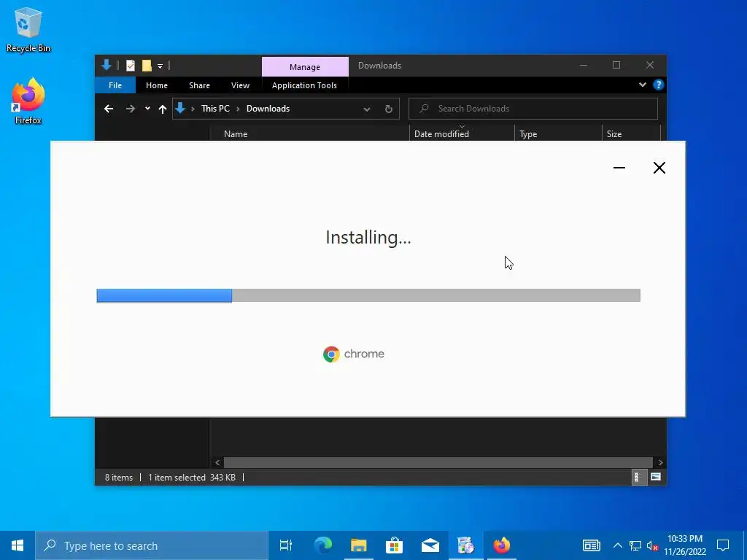Show hidden system tray icons
Viewport: 747px width, 560px height.
point(617,545)
